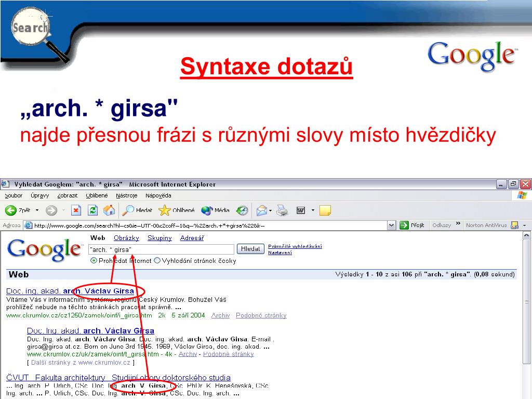The height and width of the screenshot is (399, 532).
Task: Click the Home page icon
Action: point(109,210)
